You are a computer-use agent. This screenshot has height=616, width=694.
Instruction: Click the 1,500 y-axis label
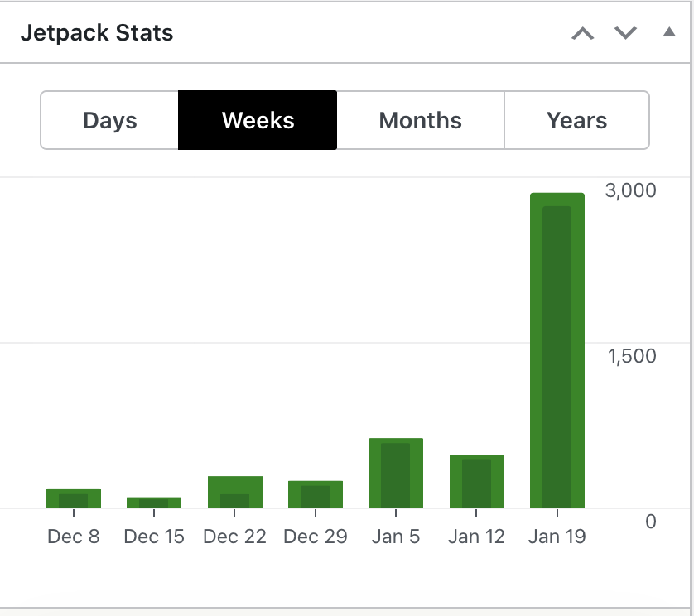coord(630,356)
